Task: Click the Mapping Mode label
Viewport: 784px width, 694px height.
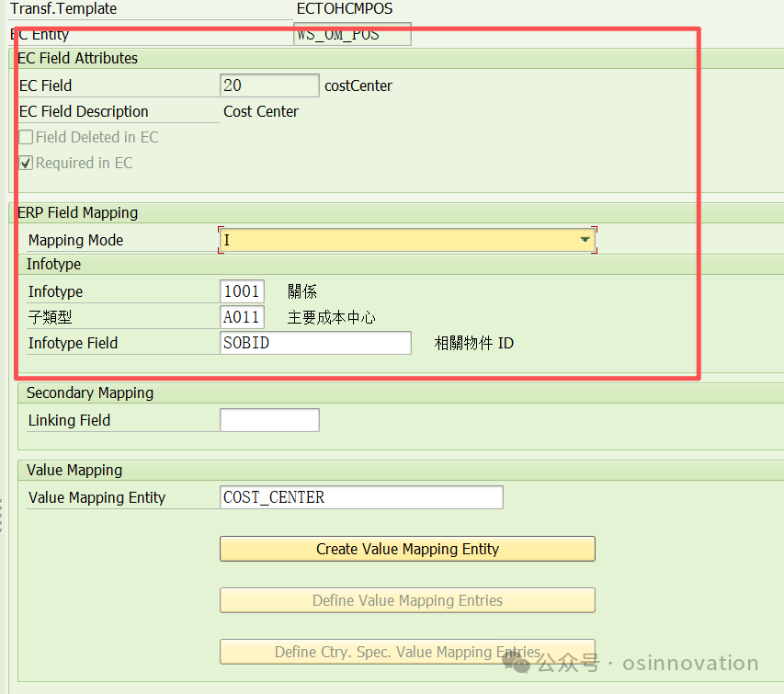Action: pos(76,241)
